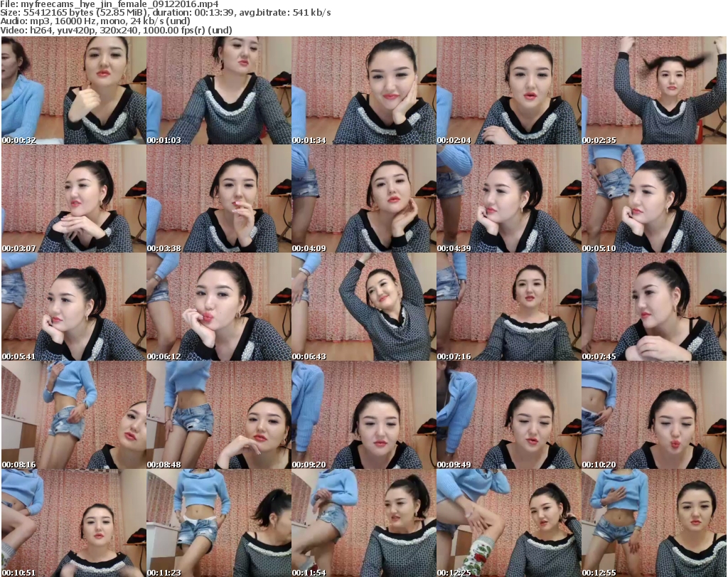Open the thumbnail at 00:06:43
Screen dimensions: 728x577
363,307
